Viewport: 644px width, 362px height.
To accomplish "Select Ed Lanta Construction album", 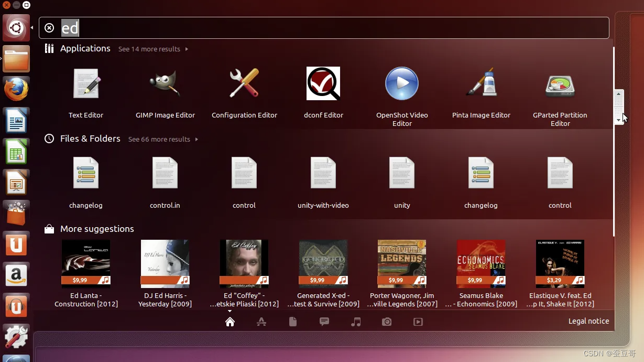I will coord(86,264).
